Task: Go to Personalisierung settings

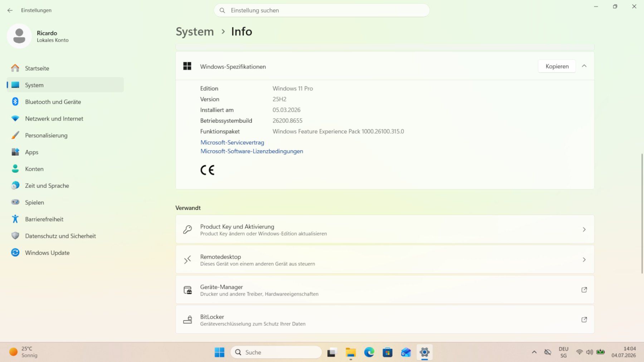Action: [x=65, y=136]
